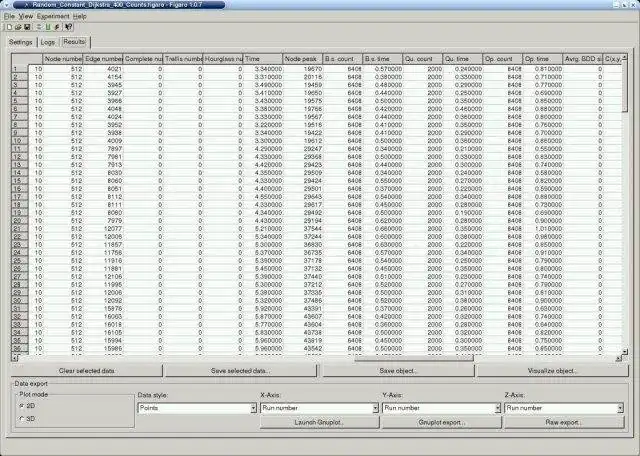Click the Save floppy disk icon

[x=27, y=27]
